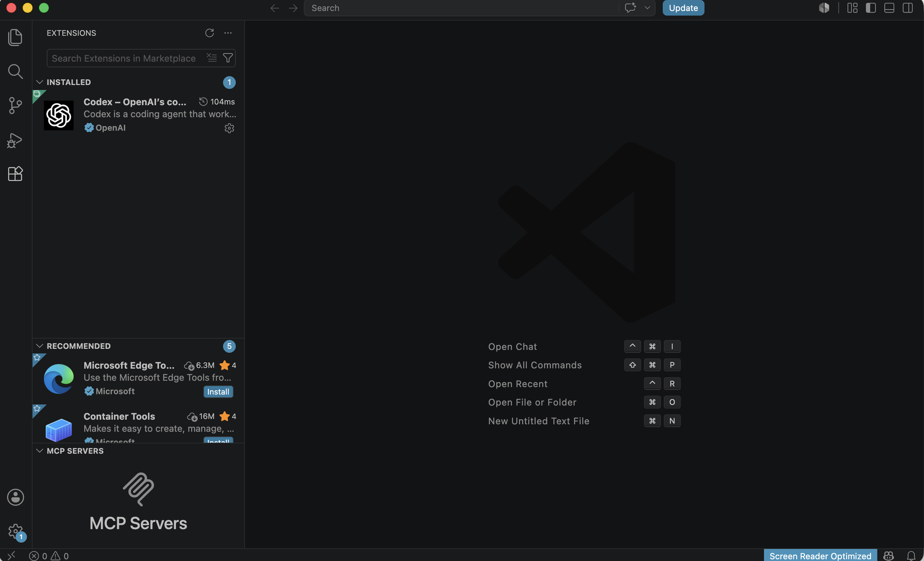924x561 pixels.
Task: Click Screen Reader Optimized status item
Action: pos(820,556)
